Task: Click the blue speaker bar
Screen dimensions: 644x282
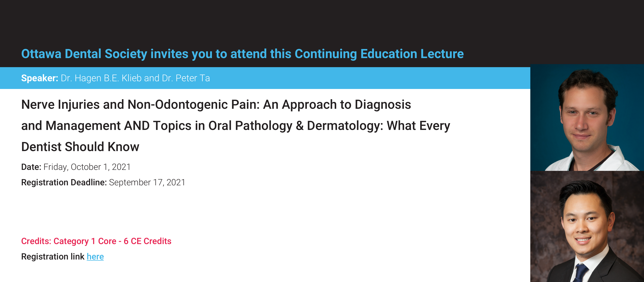Action: [x=265, y=78]
